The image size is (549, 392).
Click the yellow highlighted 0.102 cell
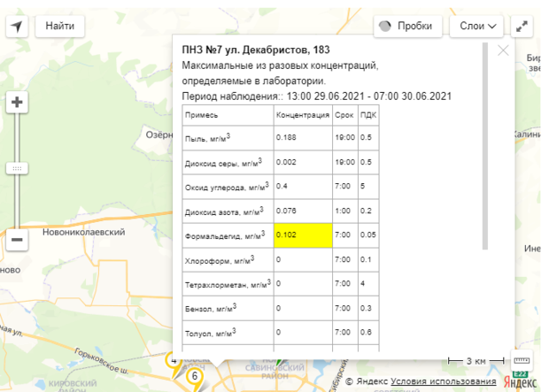click(302, 236)
